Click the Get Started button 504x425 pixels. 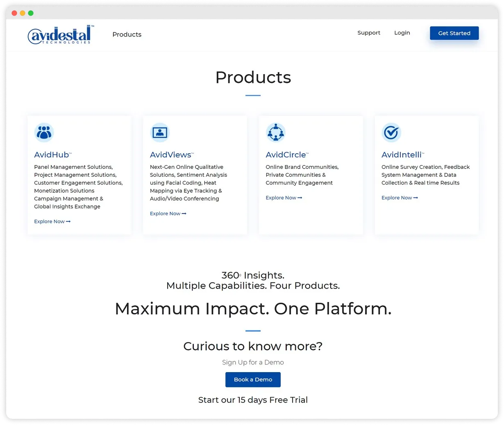pyautogui.click(x=454, y=33)
